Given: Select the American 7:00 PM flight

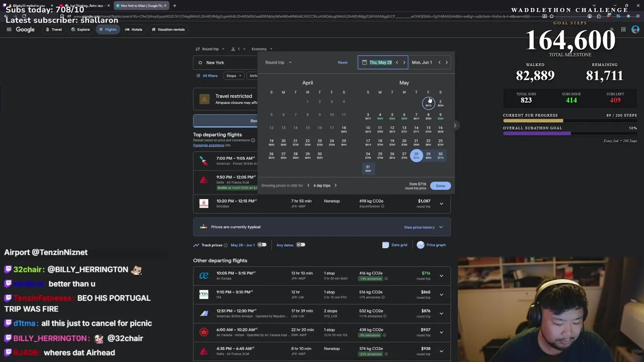Looking at the screenshot, I should pyautogui.click(x=225, y=161).
